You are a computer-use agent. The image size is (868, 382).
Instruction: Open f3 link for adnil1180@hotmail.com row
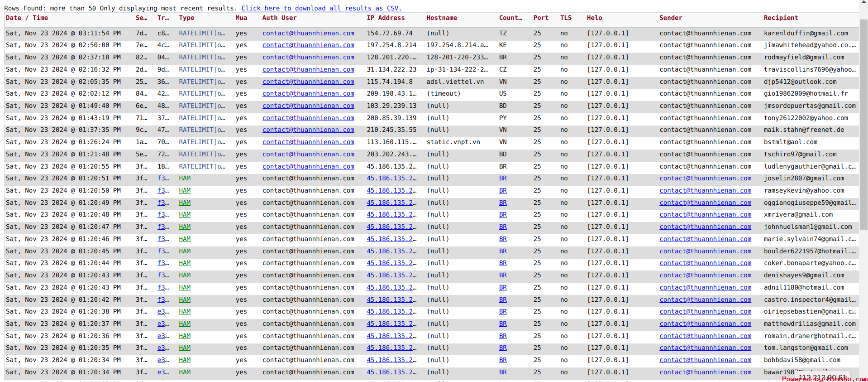[163, 288]
